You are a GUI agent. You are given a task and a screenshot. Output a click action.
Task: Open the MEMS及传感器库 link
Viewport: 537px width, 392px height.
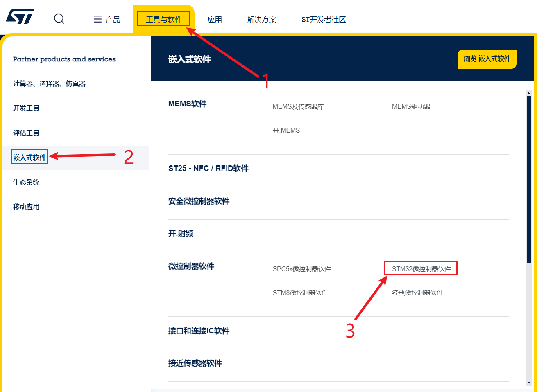tap(298, 106)
